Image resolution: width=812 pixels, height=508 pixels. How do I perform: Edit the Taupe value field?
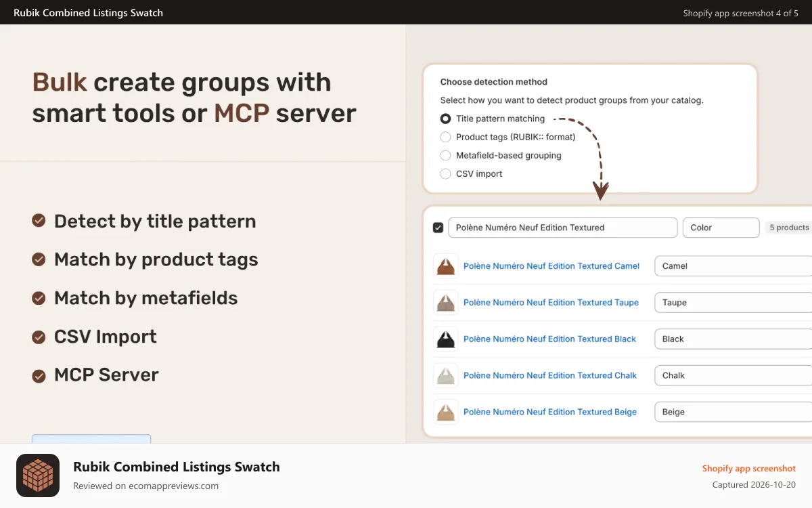click(x=733, y=303)
